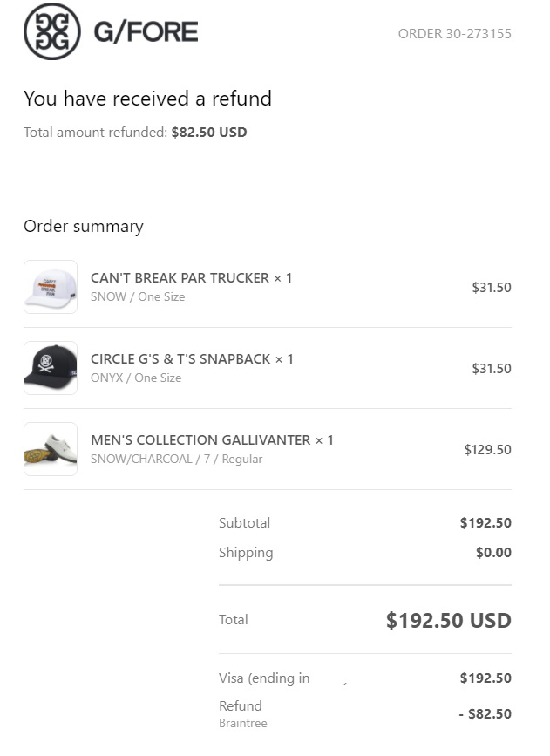
Task: Click the Braintree refund label
Action: [x=242, y=724]
